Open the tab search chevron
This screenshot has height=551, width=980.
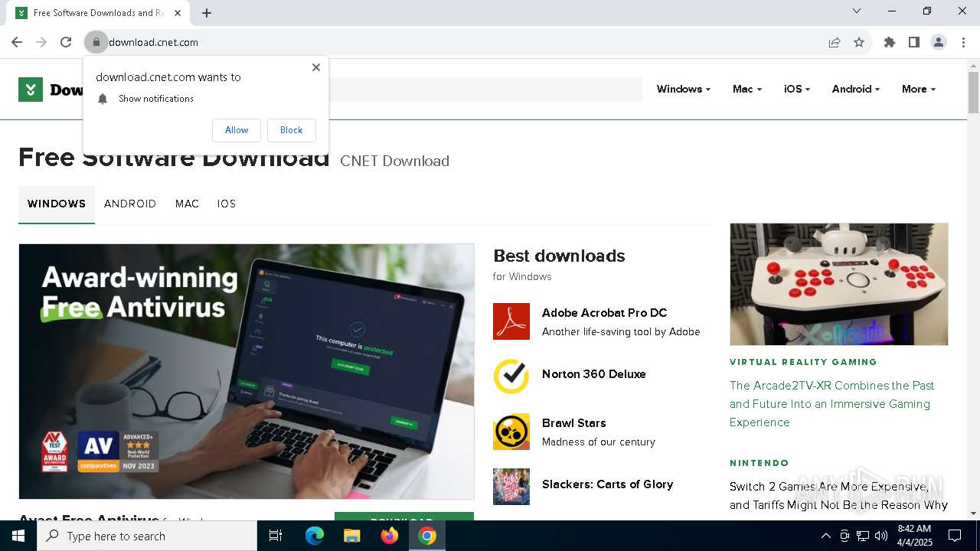857,11
